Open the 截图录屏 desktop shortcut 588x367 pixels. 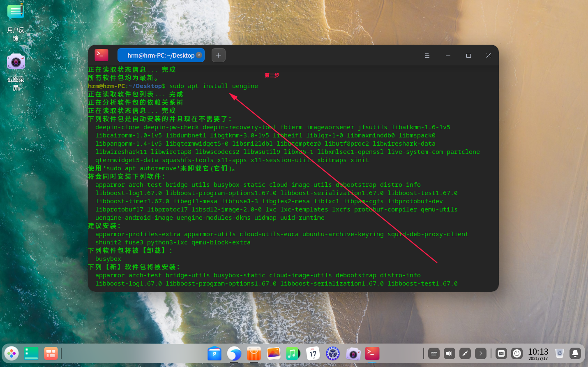pos(16,72)
